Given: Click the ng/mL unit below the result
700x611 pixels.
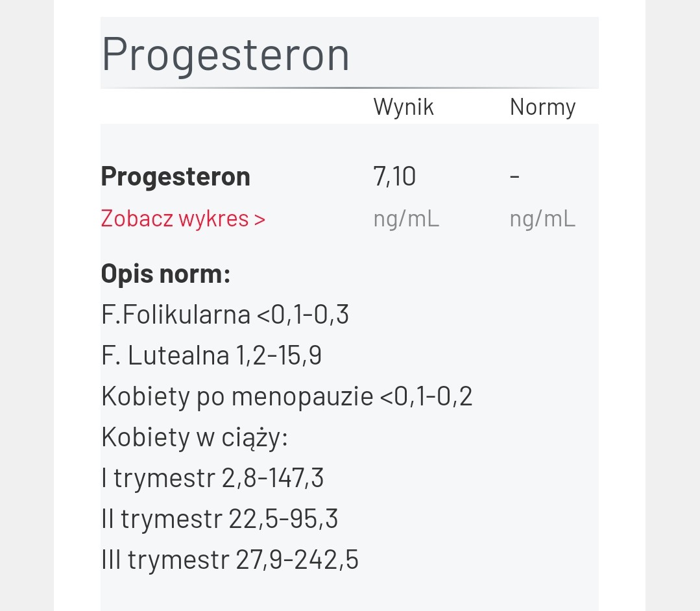Looking at the screenshot, I should click(x=406, y=219).
